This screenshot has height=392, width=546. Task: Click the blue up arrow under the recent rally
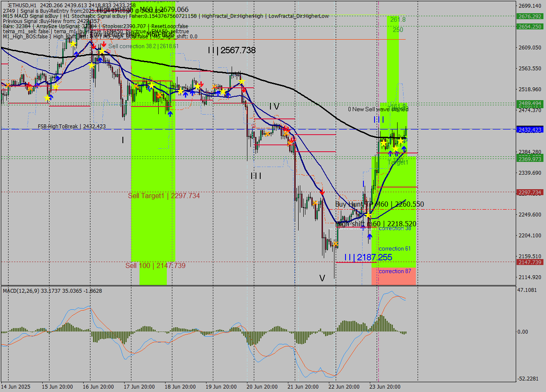coord(404,149)
